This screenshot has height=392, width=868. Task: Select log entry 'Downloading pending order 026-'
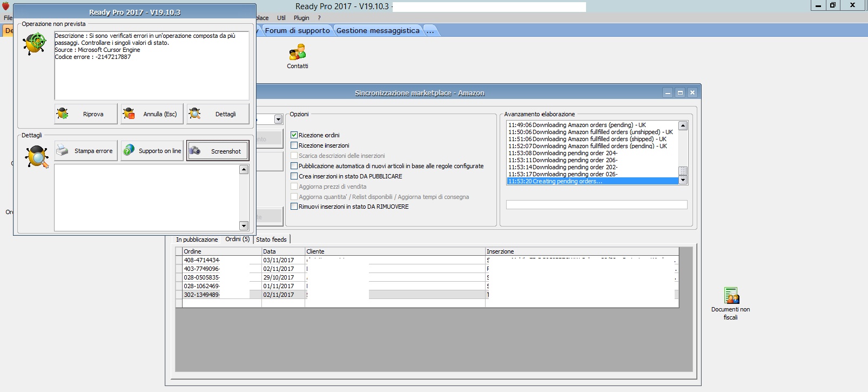point(593,174)
